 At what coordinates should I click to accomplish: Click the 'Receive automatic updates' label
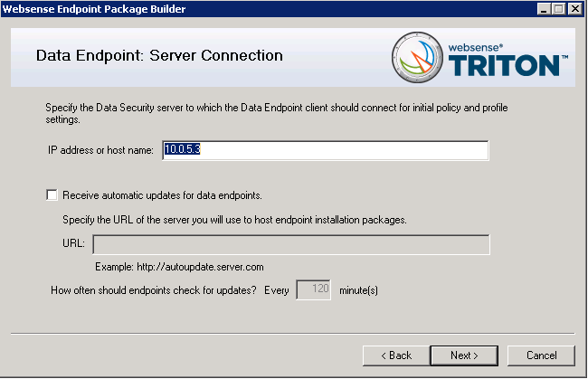tap(162, 195)
